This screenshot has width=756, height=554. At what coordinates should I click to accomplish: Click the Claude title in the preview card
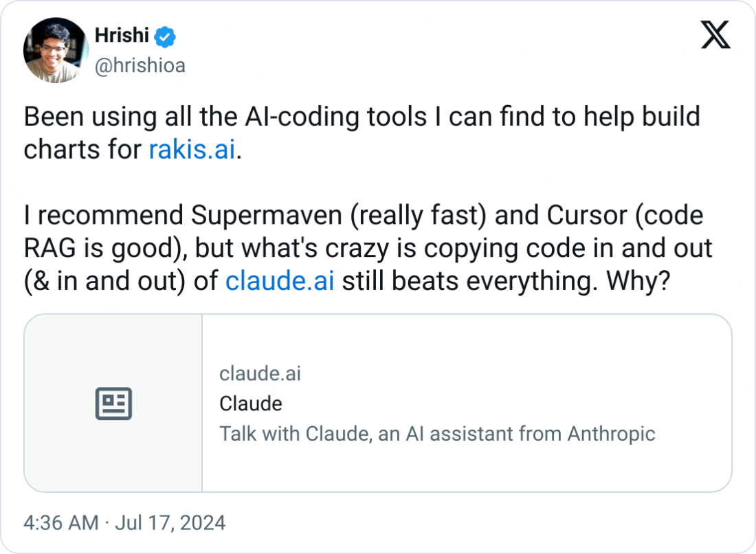pyautogui.click(x=250, y=403)
